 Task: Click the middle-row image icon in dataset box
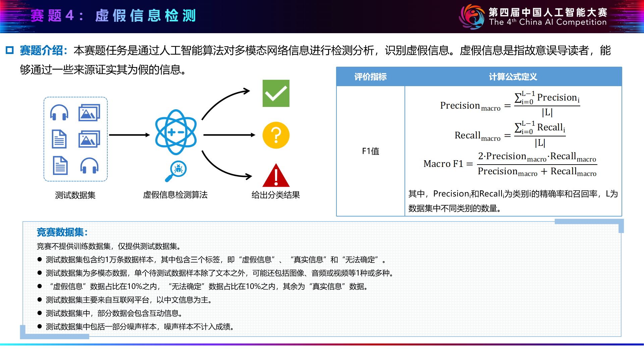pyautogui.click(x=89, y=139)
